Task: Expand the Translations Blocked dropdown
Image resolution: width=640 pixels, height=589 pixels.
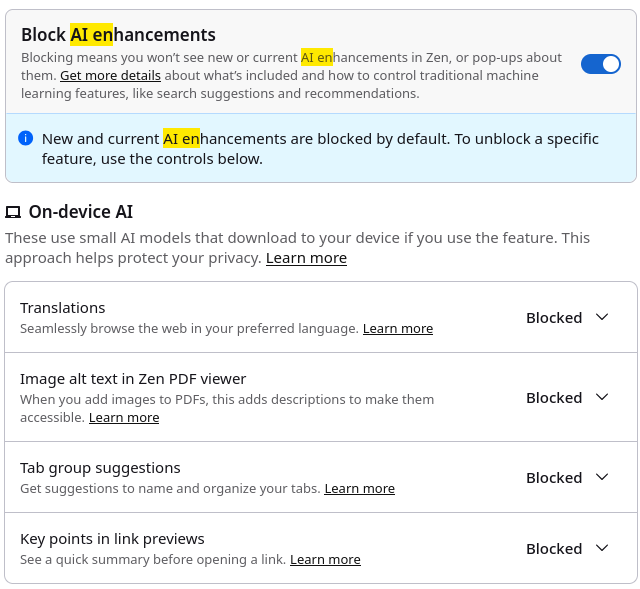Action: coord(567,317)
